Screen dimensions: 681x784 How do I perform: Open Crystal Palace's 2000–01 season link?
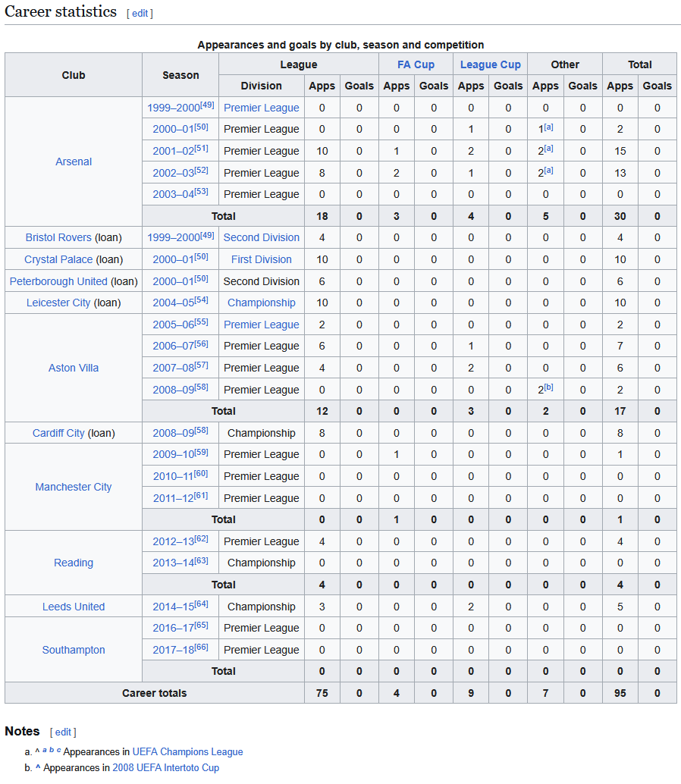(173, 259)
